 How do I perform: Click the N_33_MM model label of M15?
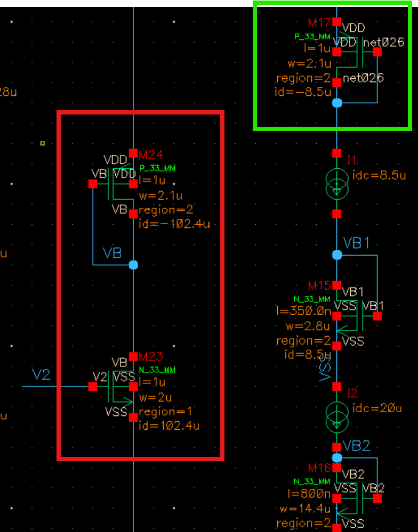312,299
